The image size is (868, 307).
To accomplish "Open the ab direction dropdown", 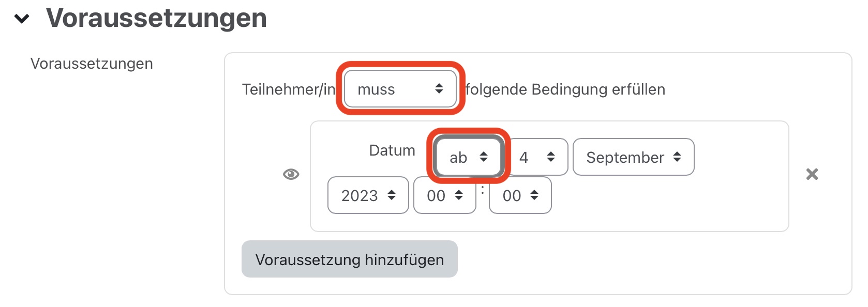I will tap(467, 157).
